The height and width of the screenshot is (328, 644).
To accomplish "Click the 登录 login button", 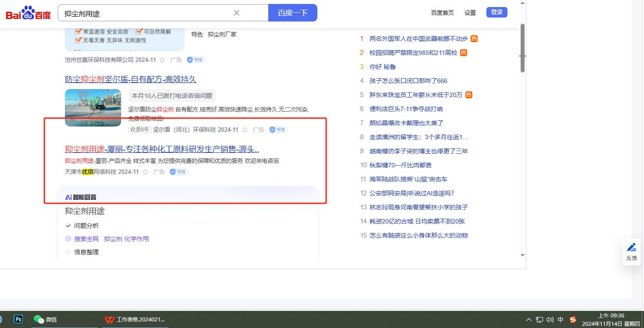I will 496,12.
